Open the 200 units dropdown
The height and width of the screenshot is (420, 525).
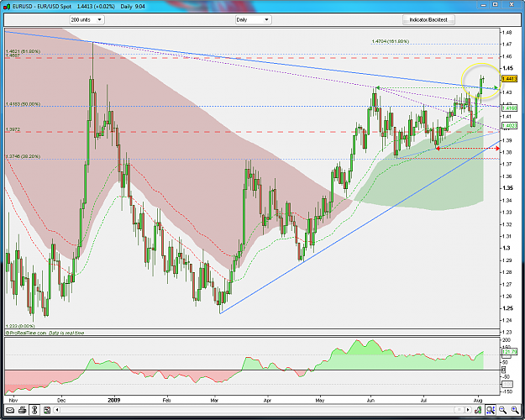87,20
